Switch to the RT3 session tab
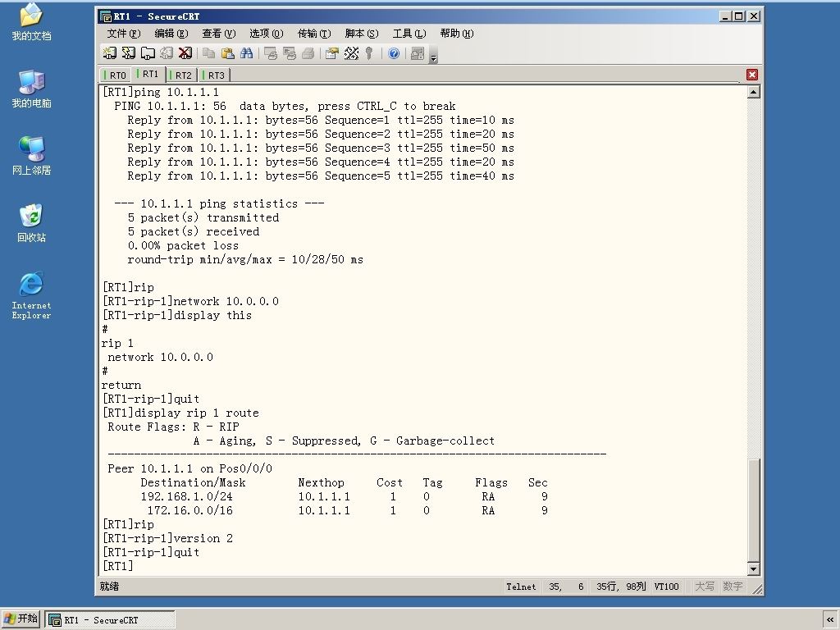The width and height of the screenshot is (840, 630). [215, 75]
